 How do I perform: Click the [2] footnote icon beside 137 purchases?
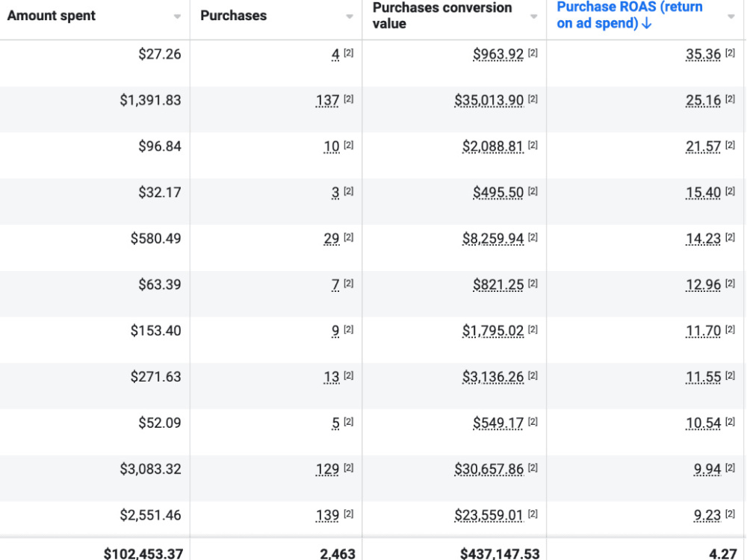pos(349,99)
